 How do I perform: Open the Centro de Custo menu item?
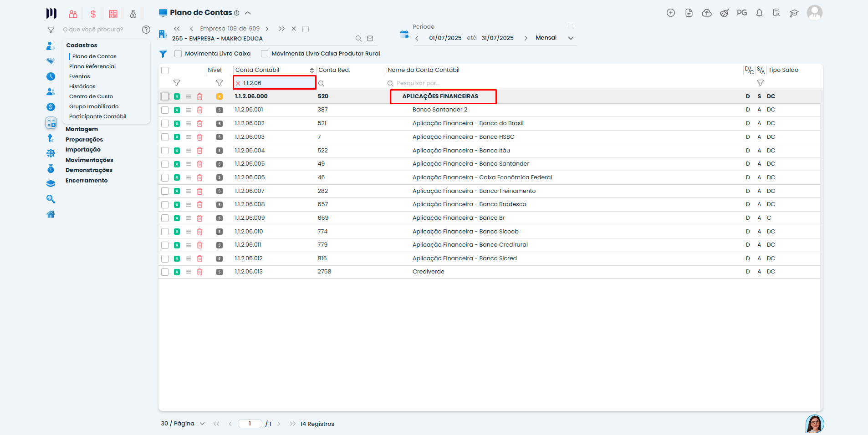tap(91, 96)
